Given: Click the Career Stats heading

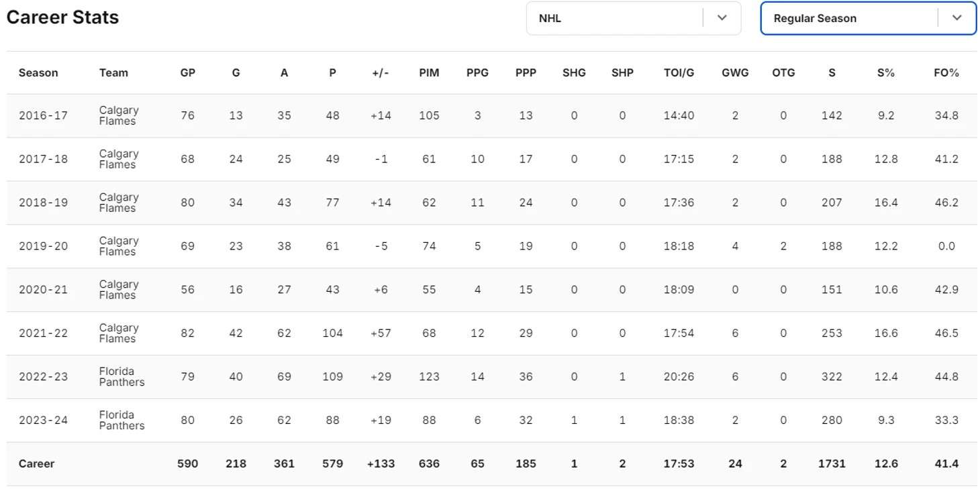Looking at the screenshot, I should (x=62, y=17).
